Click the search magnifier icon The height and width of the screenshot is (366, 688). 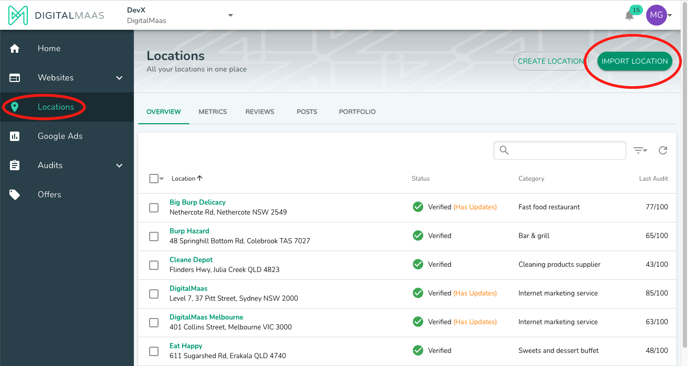point(504,151)
